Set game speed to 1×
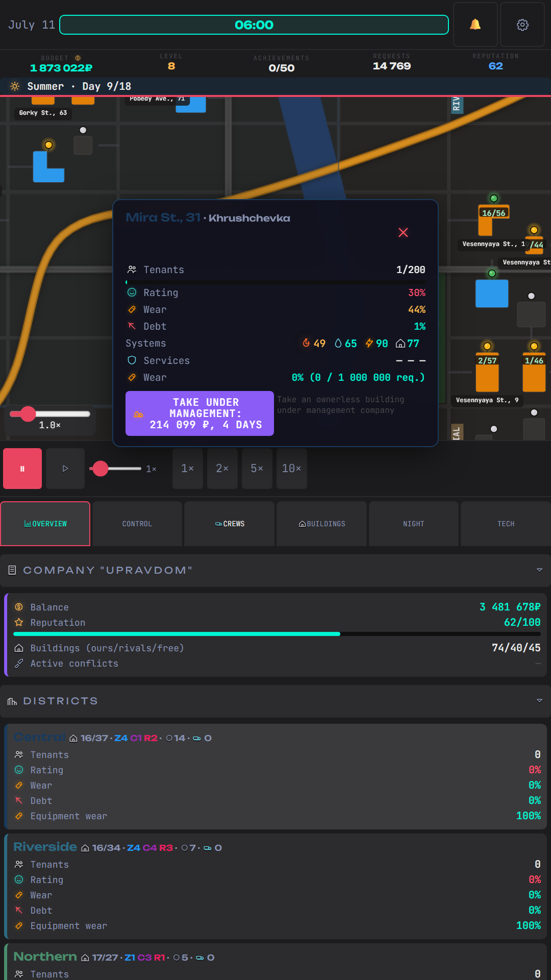 click(x=188, y=469)
